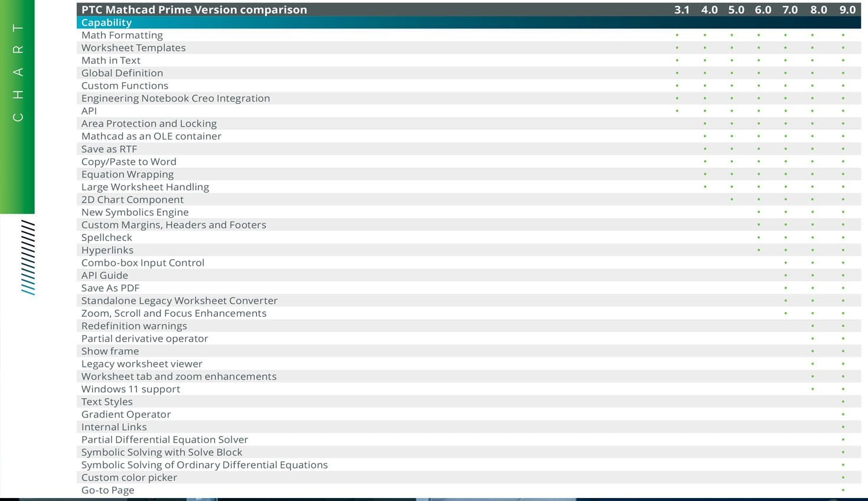868x501 pixels.
Task: Select the 5.0 version column header
Action: point(736,9)
